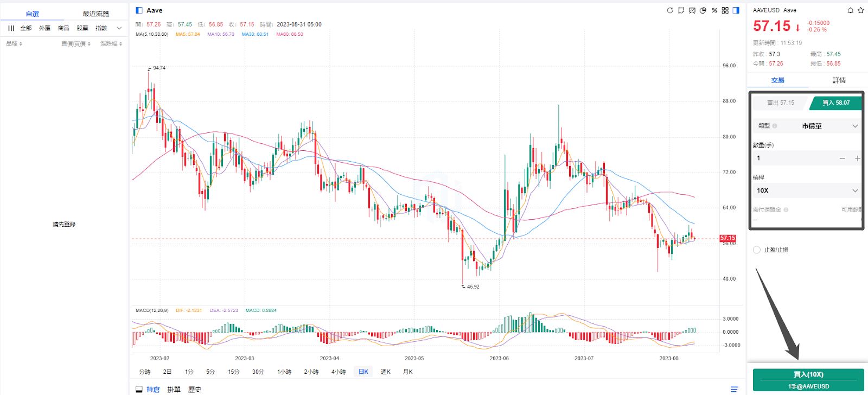The width and height of the screenshot is (868, 395).
Task: Select the 4小時 chart timeframe
Action: (x=339, y=372)
